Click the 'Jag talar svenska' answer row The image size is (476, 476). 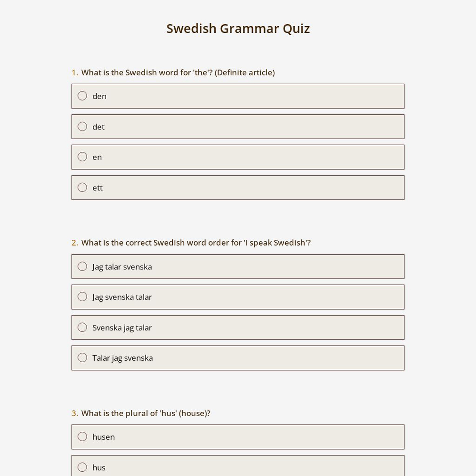point(238,266)
